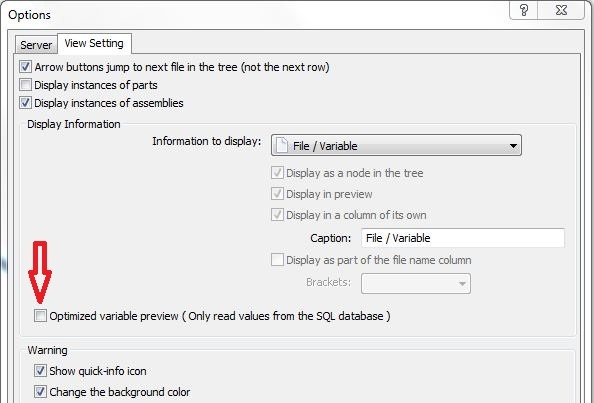Click the help question mark icon

point(524,10)
